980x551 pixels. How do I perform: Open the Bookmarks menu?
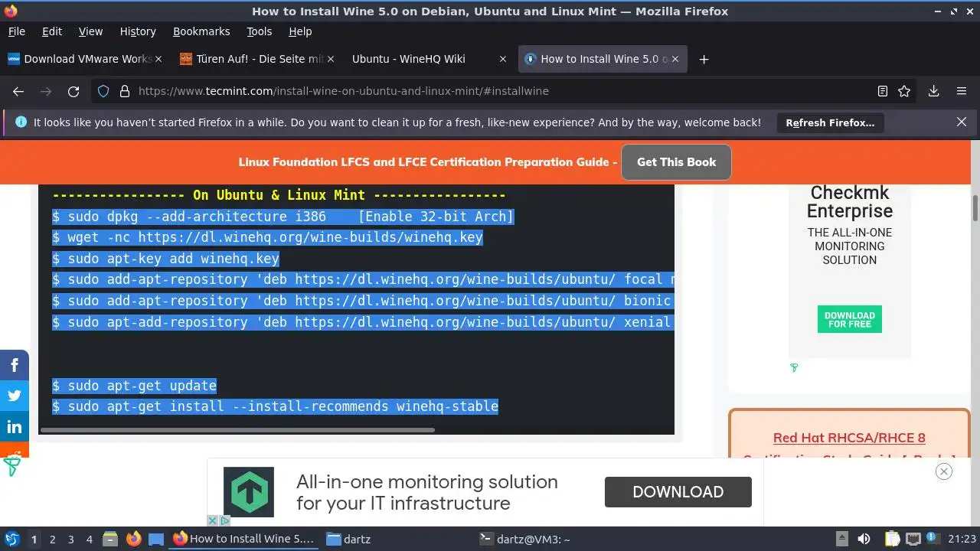[x=201, y=31]
